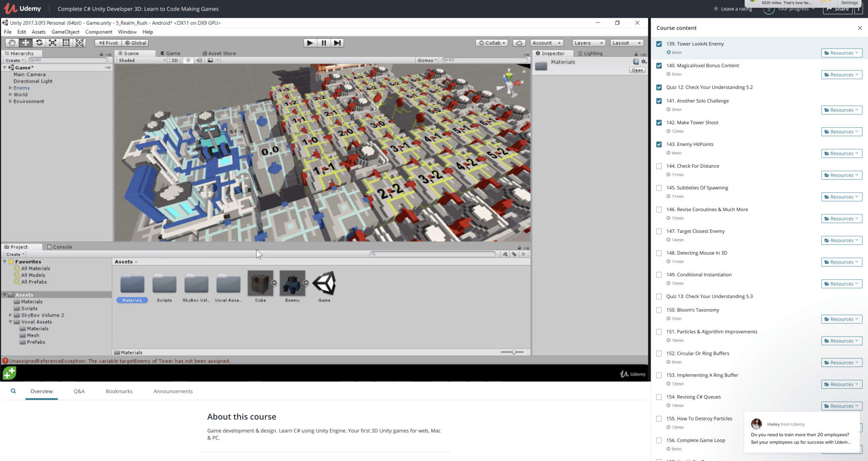Select the Rect transform tool

click(x=66, y=43)
